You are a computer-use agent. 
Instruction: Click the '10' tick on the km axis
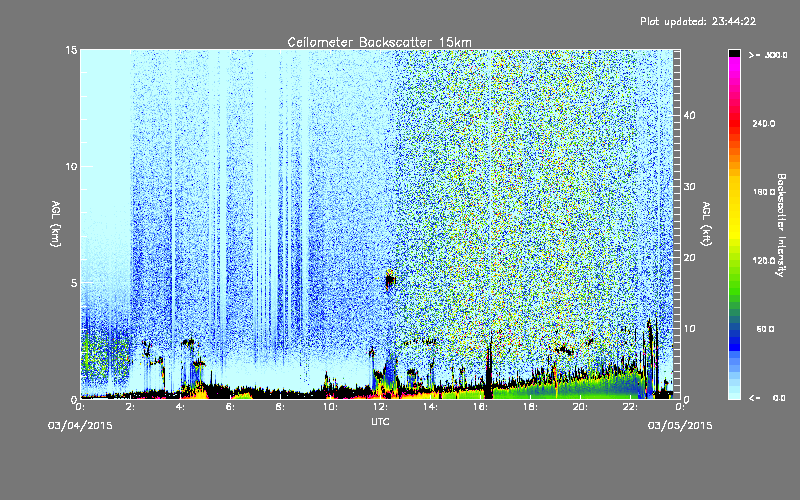click(x=71, y=166)
